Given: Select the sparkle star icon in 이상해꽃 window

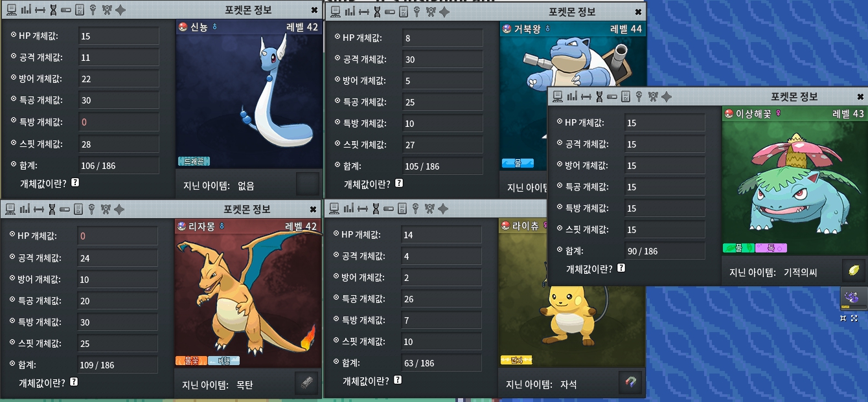Looking at the screenshot, I should [x=667, y=96].
